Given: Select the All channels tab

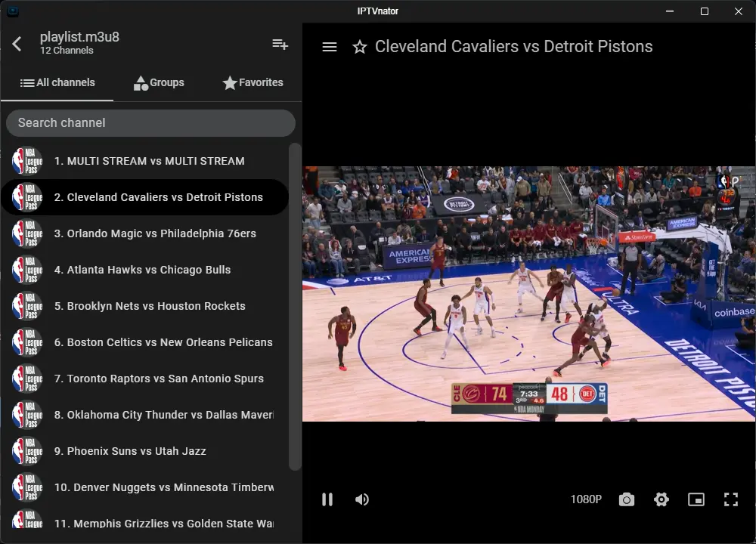Looking at the screenshot, I should pos(57,83).
